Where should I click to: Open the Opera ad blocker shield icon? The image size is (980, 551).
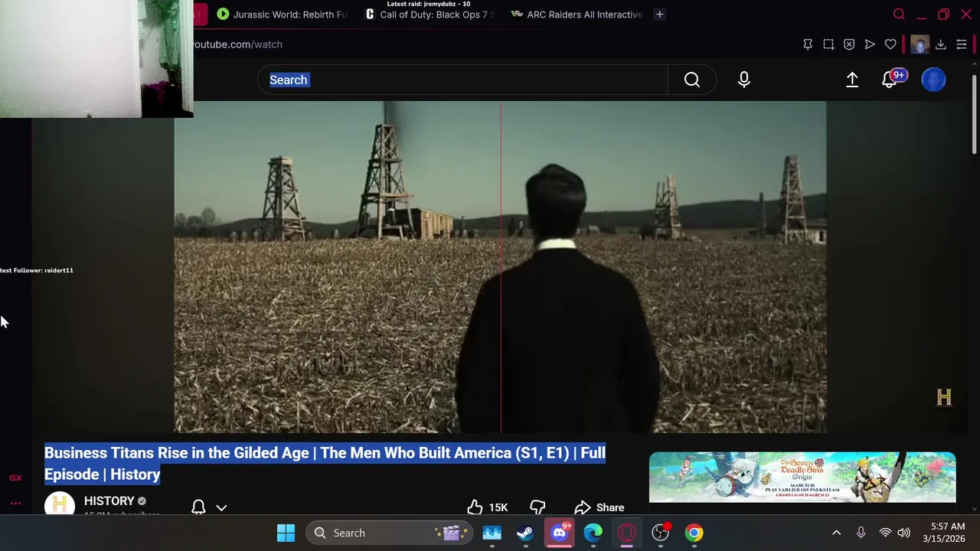tap(849, 44)
